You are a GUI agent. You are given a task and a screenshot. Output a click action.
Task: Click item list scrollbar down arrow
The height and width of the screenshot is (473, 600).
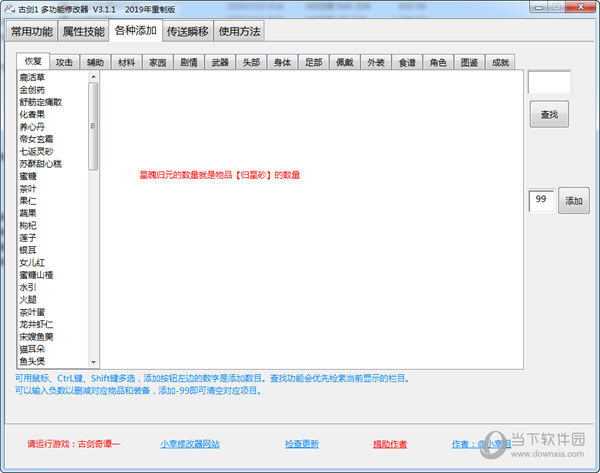(x=93, y=362)
